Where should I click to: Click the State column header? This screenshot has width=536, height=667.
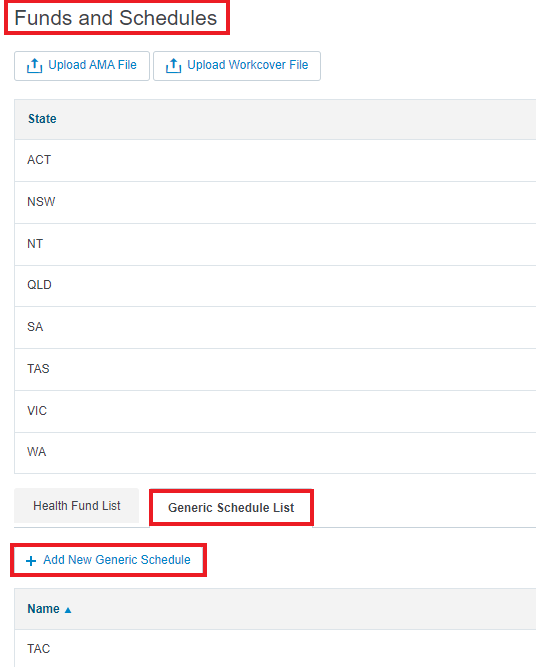[x=42, y=119]
